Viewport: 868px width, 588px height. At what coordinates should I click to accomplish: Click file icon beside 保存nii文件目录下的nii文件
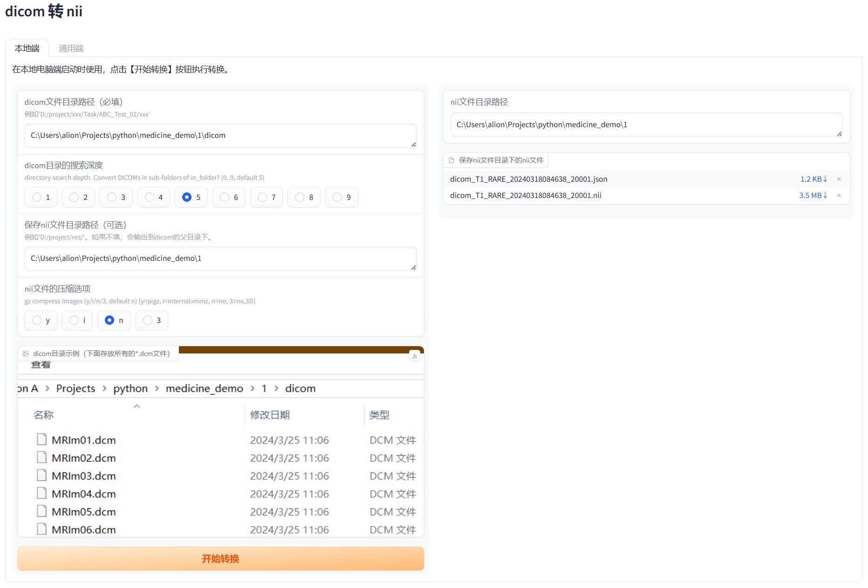point(451,160)
